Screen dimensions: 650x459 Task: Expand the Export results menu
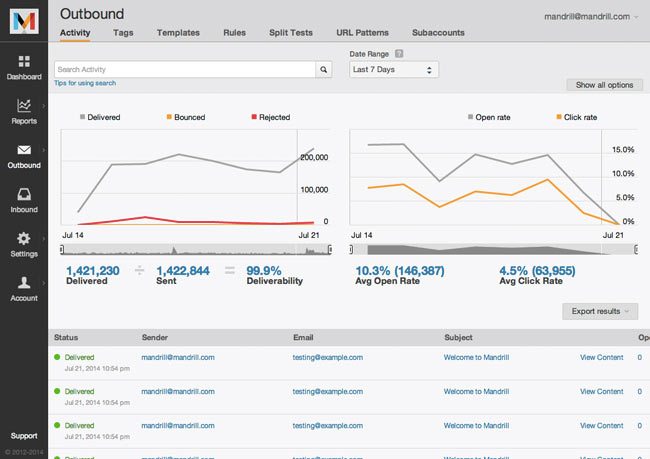pos(600,311)
